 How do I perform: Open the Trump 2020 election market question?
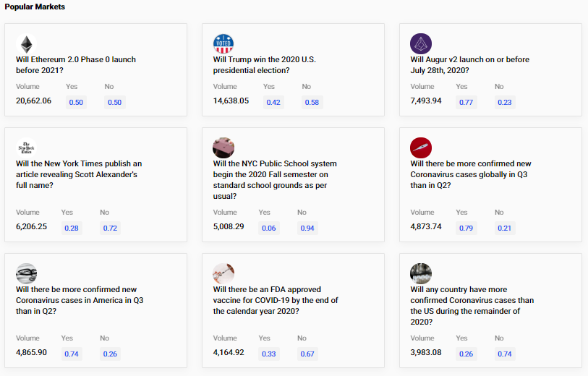click(265, 65)
